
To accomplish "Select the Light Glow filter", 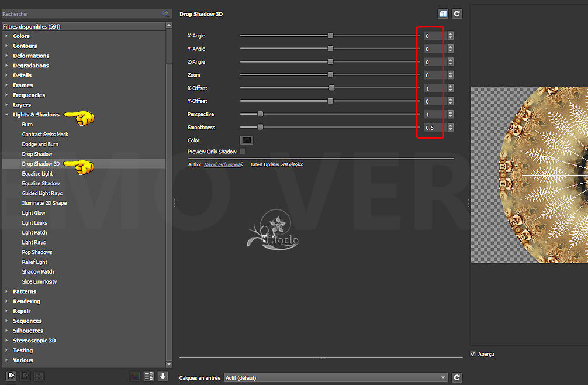I will [33, 213].
